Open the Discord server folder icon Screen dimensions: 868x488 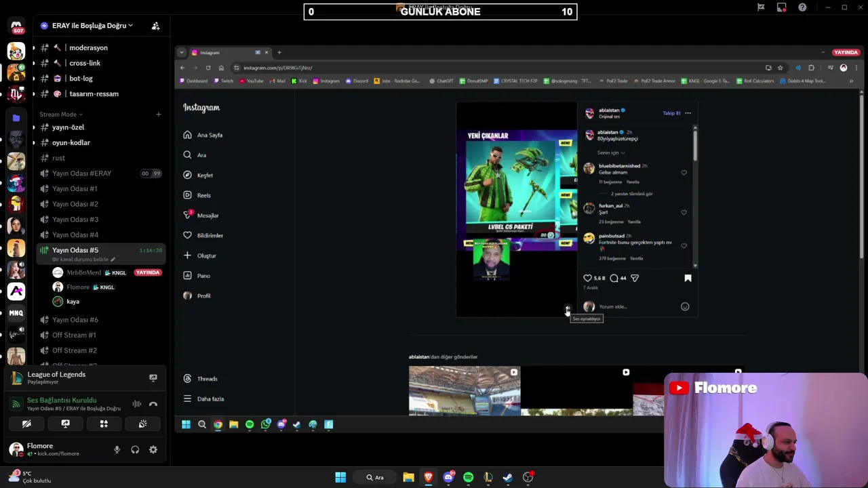pos(16,118)
